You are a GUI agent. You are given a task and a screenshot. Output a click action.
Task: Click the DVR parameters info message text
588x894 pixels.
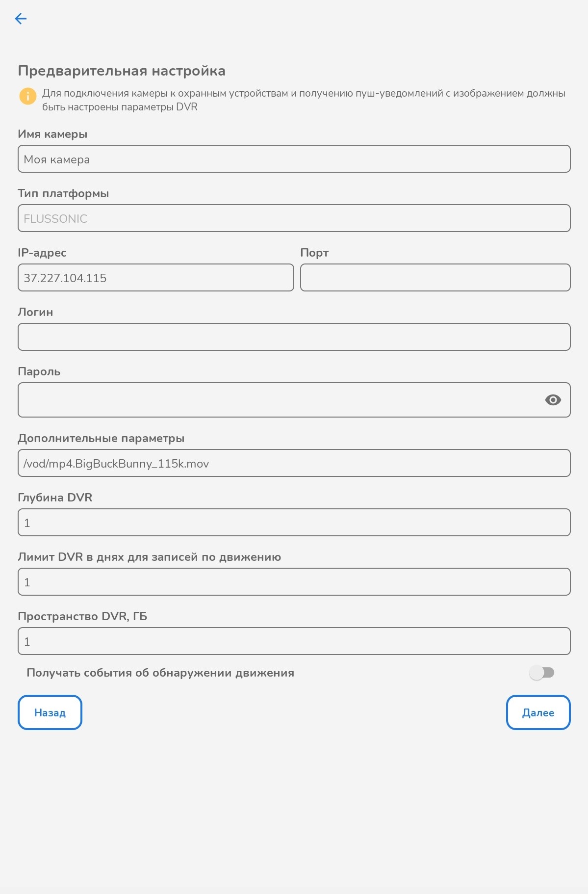(x=303, y=100)
